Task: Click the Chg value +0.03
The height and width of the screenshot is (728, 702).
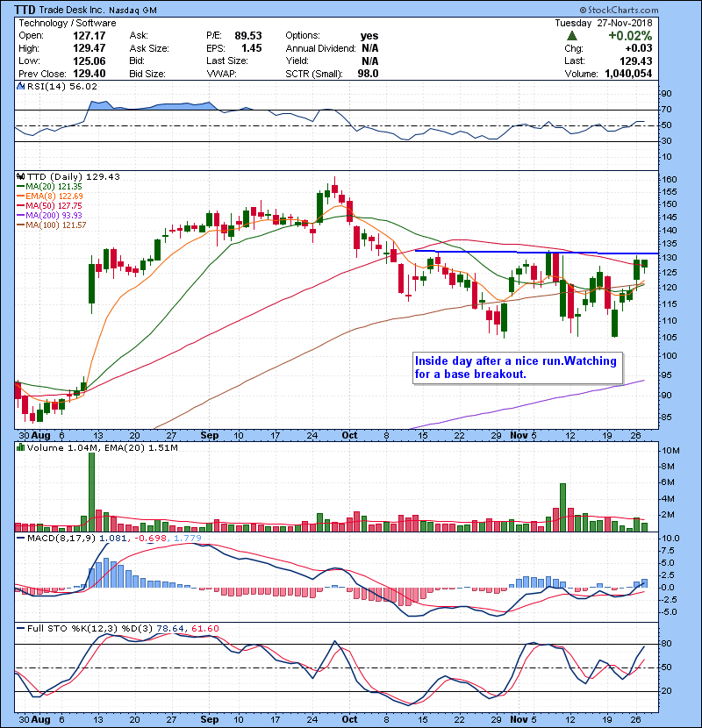Action: click(x=638, y=48)
